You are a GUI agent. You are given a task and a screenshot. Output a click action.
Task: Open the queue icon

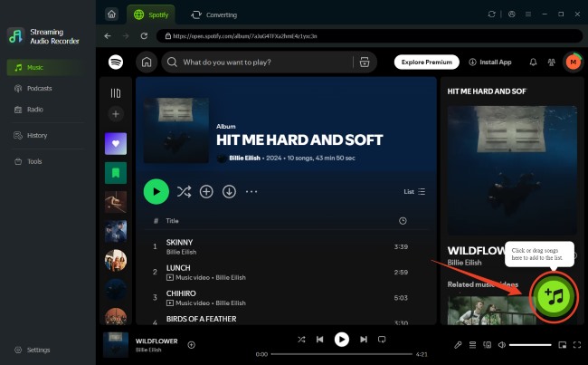point(472,345)
